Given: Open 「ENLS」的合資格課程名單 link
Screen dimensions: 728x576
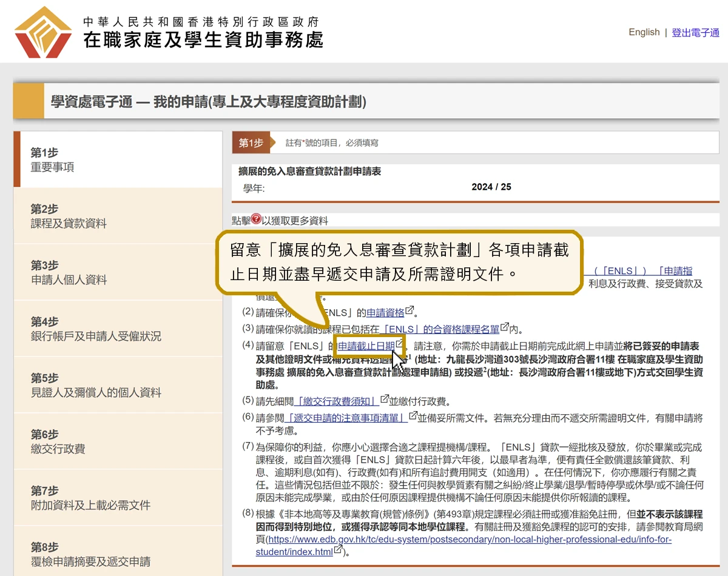Looking at the screenshot, I should tap(439, 330).
